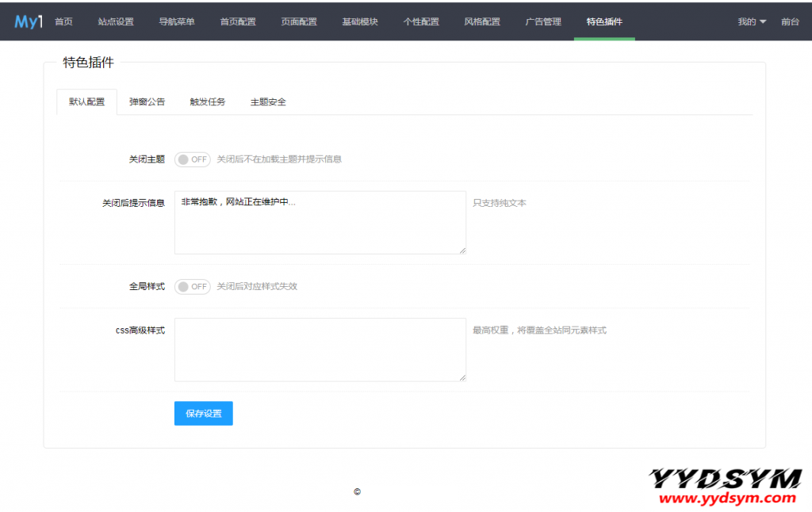The height and width of the screenshot is (512, 812).
Task: Open the 前台 link
Action: click(x=790, y=22)
